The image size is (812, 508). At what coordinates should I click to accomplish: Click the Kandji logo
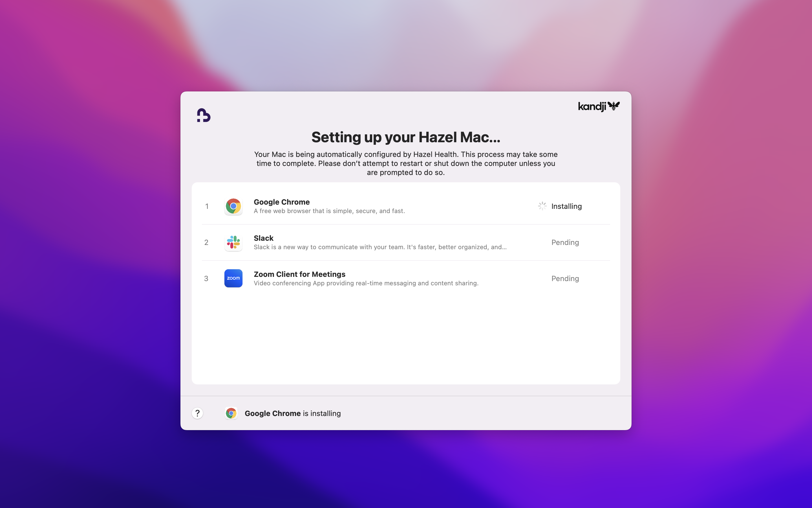[x=599, y=106]
